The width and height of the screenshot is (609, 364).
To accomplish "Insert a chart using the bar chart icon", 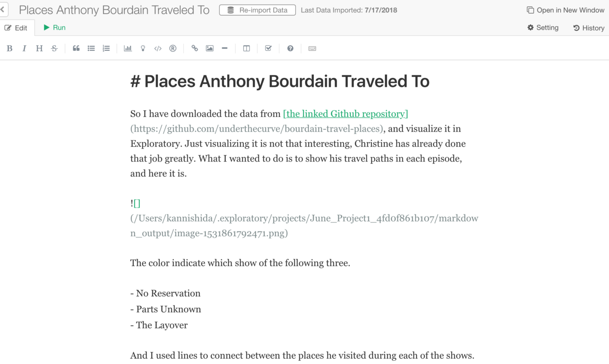I will click(x=128, y=48).
